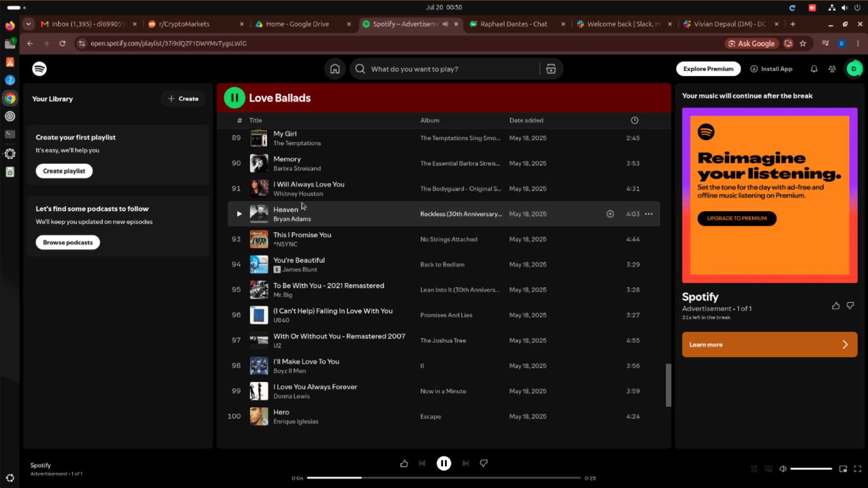The height and width of the screenshot is (488, 868).
Task: Click the My Girl album cover thumbnail
Action: click(x=259, y=138)
